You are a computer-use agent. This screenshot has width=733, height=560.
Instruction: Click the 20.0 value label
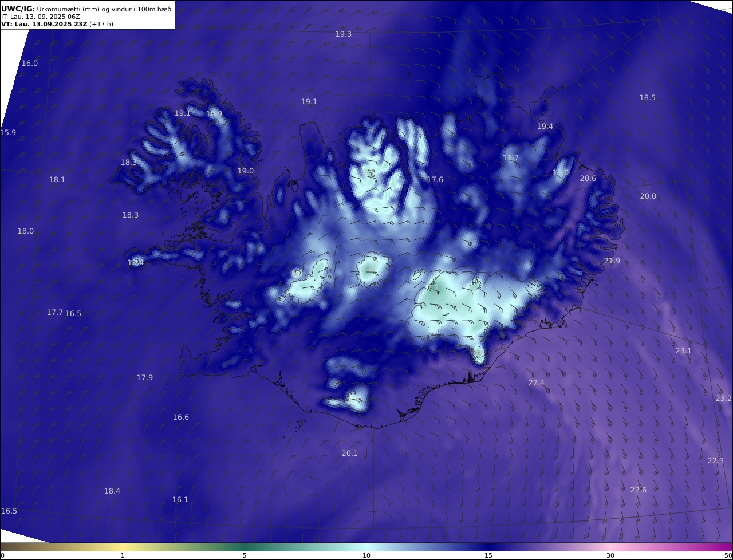coord(648,196)
